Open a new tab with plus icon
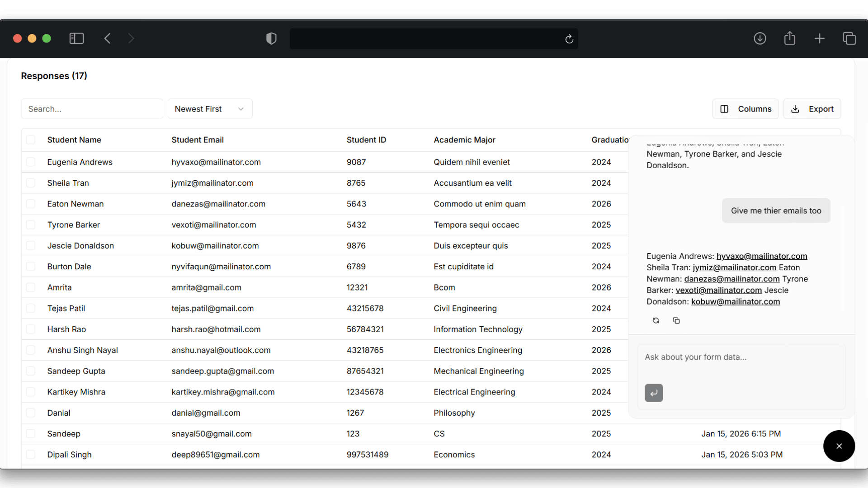Screen dimensions: 868x488 point(820,38)
